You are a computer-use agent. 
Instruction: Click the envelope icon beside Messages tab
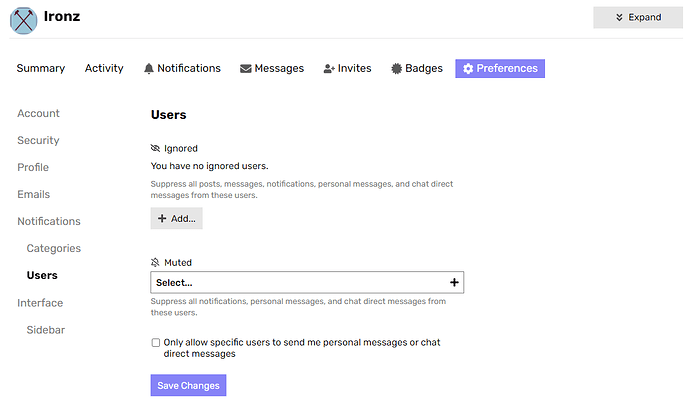coord(246,69)
